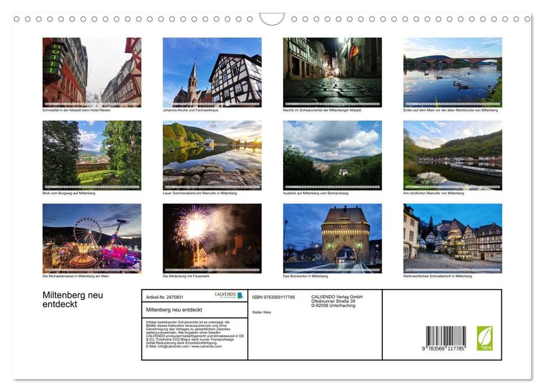544x392 pixels.
Task: Select the Weihnachtliches Schnatterloch photo
Action: coord(452,238)
